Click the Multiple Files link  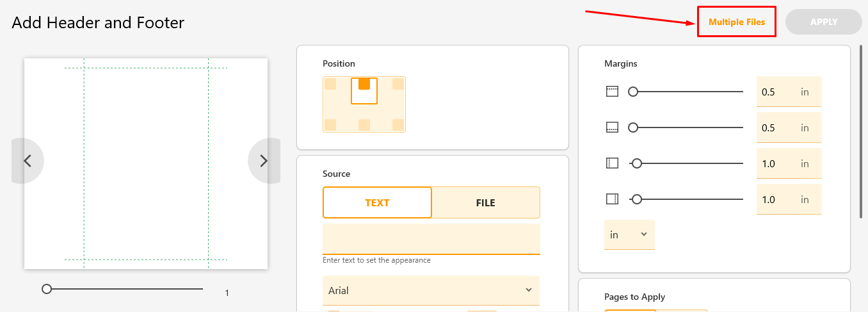pyautogui.click(x=737, y=22)
